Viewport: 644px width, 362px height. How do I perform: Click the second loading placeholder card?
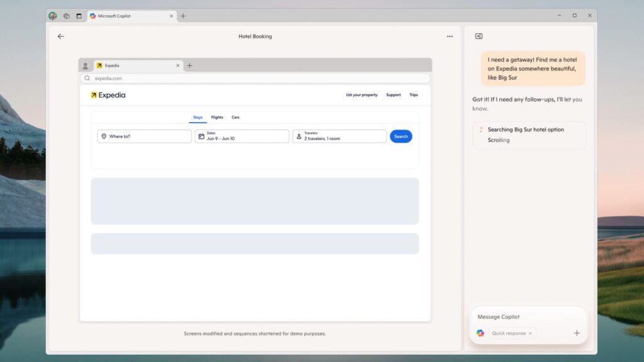point(255,244)
